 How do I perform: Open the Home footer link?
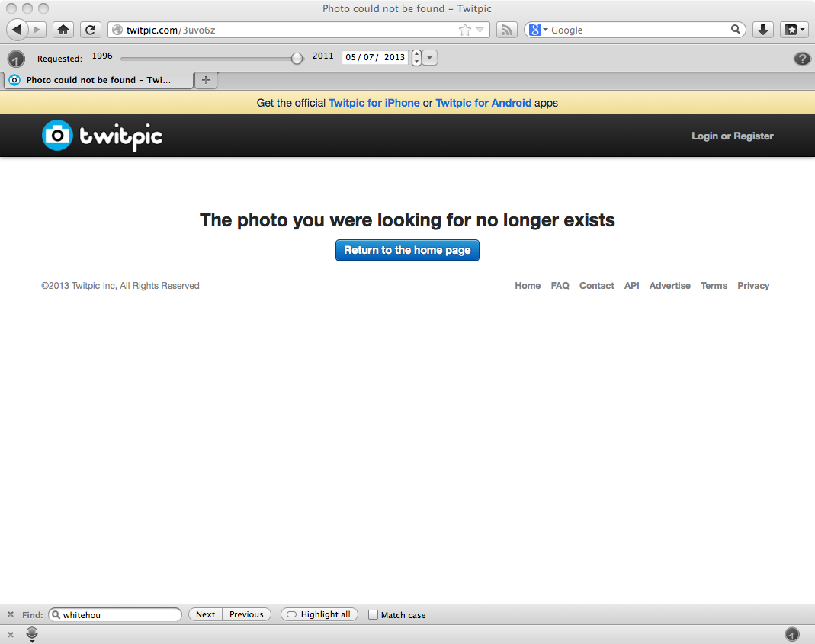528,286
